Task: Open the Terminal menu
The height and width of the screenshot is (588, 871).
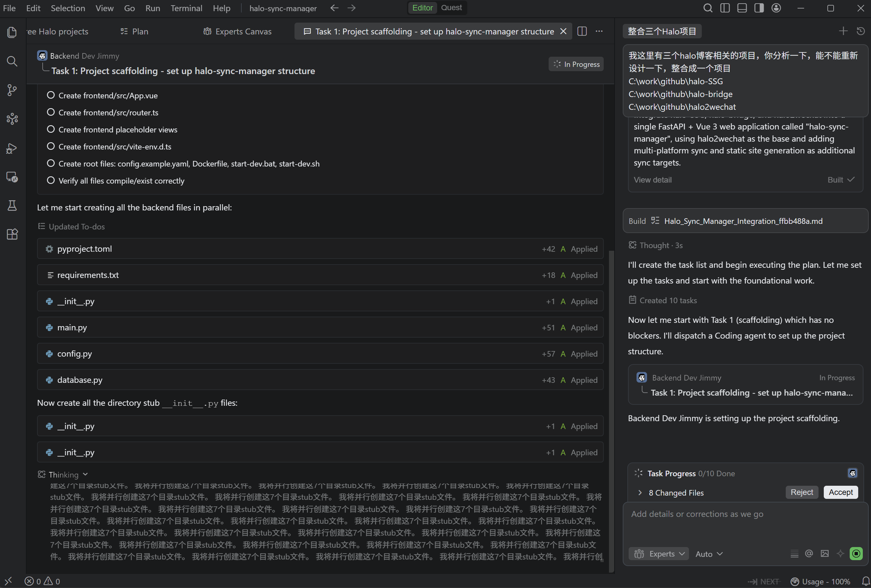Action: tap(186, 8)
